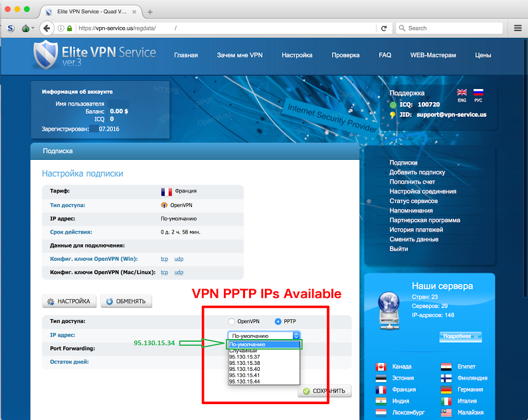528x420 pixels.
Task: Download Win OpenVPN tcp config
Action: point(164,259)
